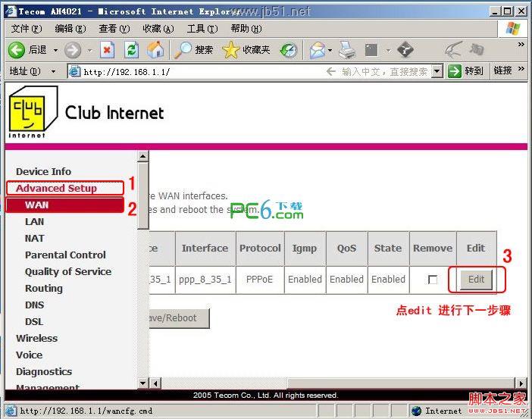Open Favorites with the star icon
Screen dimensions: 532x419
pyautogui.click(x=230, y=50)
